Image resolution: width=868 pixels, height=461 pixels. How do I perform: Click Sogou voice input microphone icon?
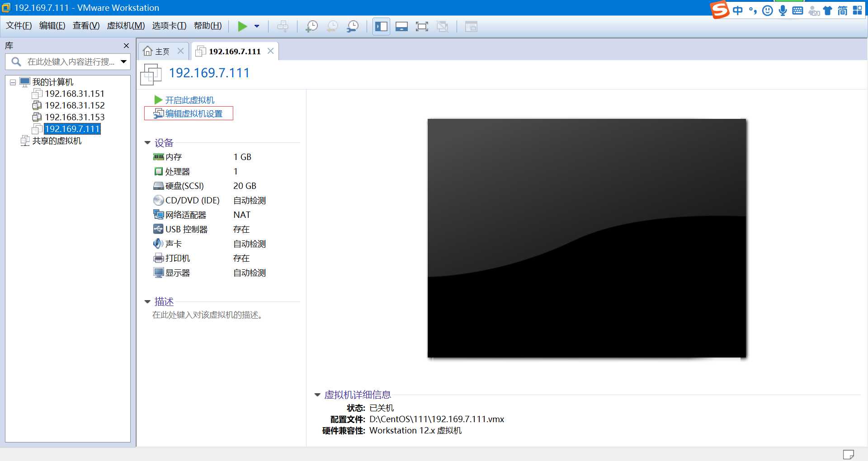pos(783,10)
